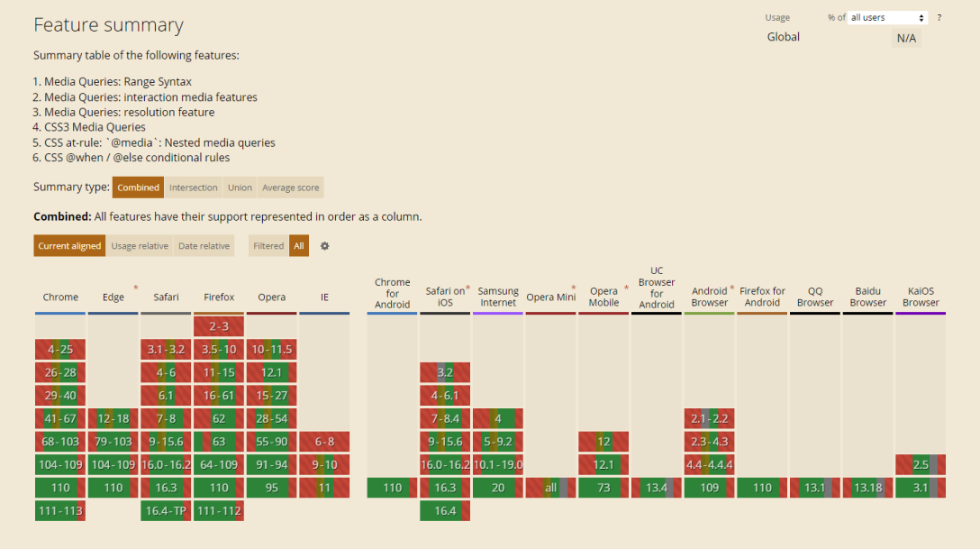Click the Firefox 2-3 support cell
Viewport: 980px width, 549px height.
tap(219, 326)
